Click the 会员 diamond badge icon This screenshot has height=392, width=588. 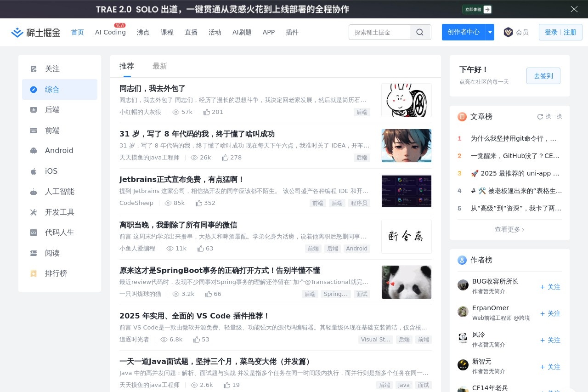508,32
